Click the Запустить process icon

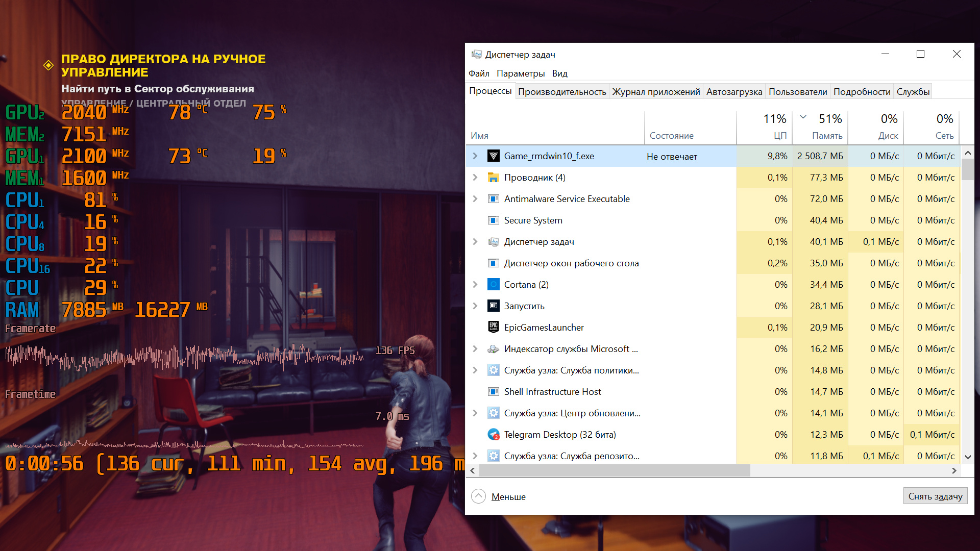(493, 306)
